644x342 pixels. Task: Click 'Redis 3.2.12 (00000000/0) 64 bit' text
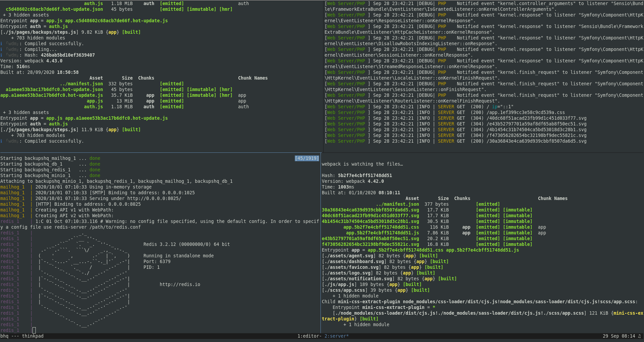click(x=187, y=244)
